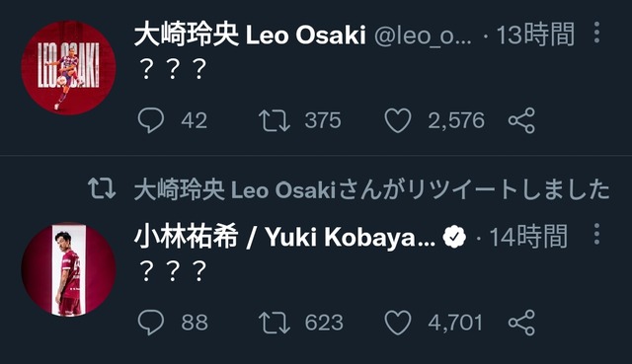Share Leo Osaki's tweet

pos(521,120)
